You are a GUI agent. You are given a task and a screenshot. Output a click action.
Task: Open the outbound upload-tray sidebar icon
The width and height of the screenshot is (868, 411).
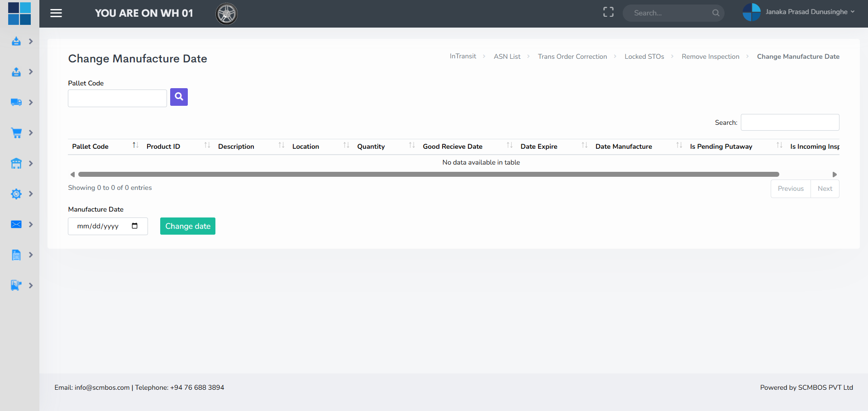click(x=16, y=72)
